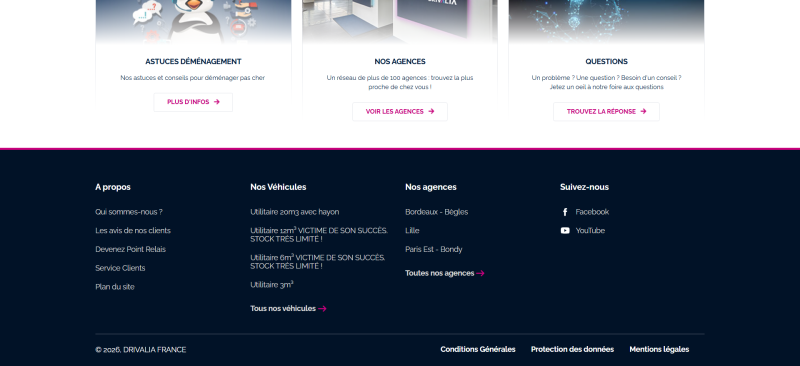The width and height of the screenshot is (800, 366).
Task: Click the A propos footer heading
Action: 113,187
